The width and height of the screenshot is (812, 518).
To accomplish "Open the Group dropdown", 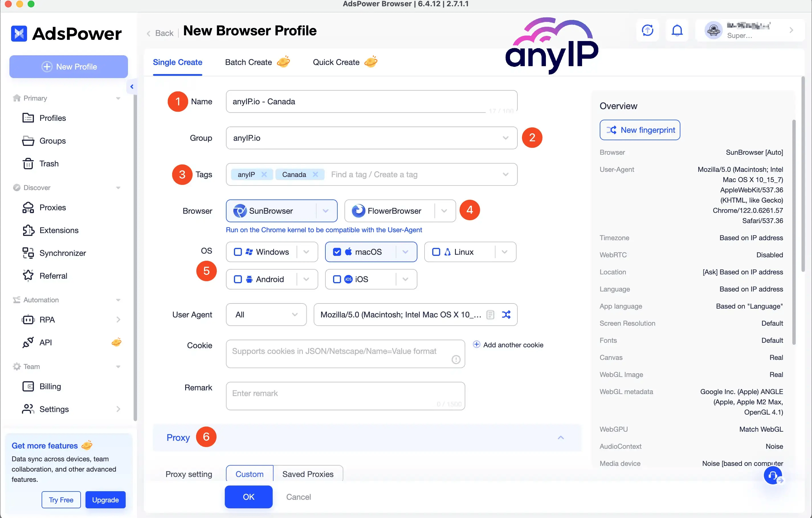I will pyautogui.click(x=372, y=138).
